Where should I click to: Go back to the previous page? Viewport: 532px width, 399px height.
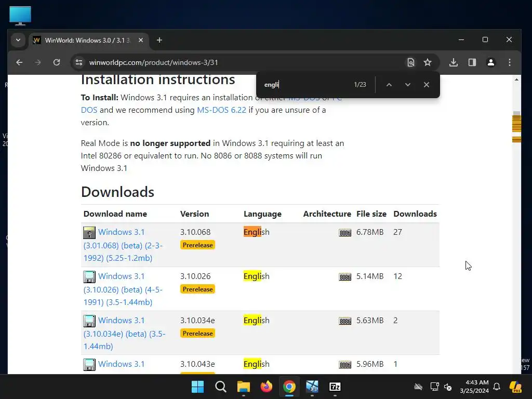click(19, 62)
